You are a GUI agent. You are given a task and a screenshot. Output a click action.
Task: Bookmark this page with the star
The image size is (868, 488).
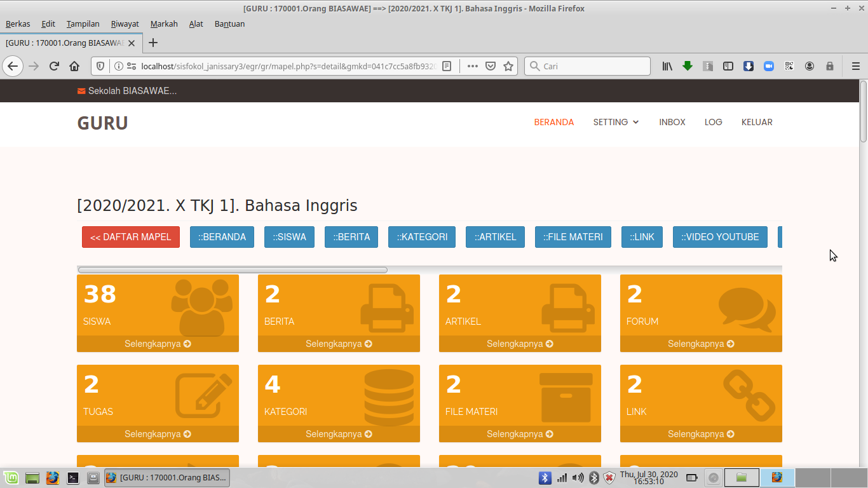point(508,66)
